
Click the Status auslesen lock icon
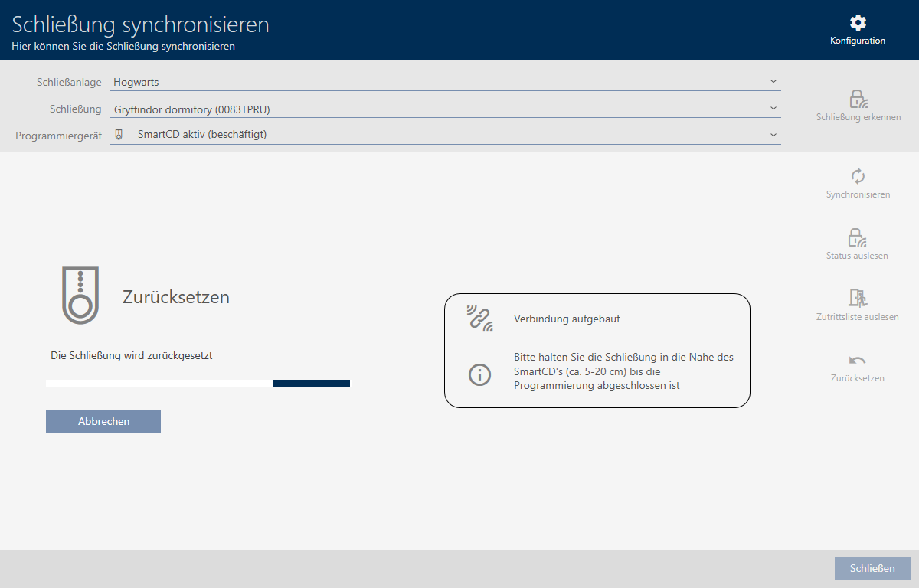pos(857,237)
